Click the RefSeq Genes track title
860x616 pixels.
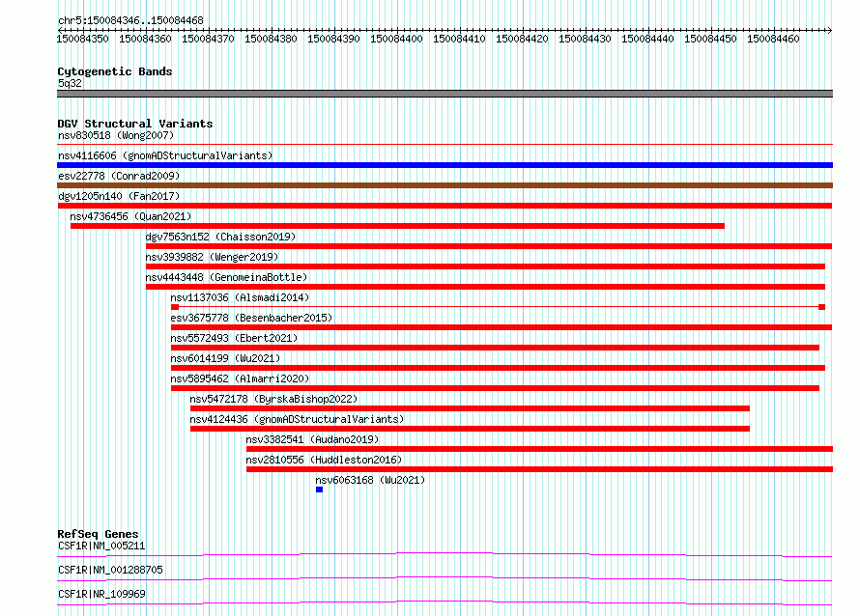pyautogui.click(x=98, y=534)
